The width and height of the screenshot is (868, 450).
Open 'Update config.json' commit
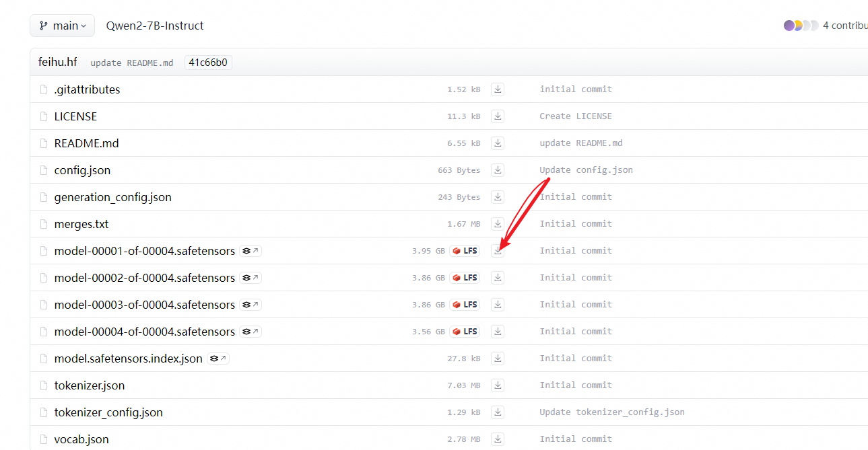tap(586, 170)
